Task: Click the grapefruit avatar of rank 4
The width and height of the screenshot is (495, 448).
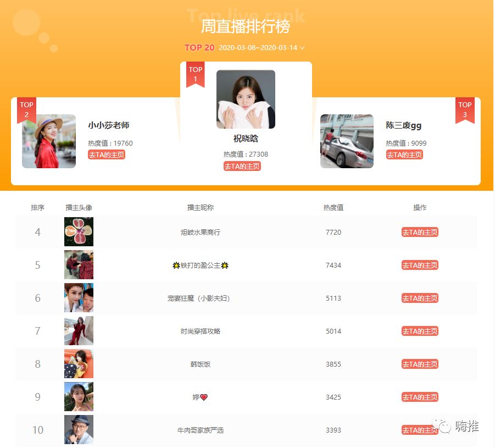Action: click(79, 232)
